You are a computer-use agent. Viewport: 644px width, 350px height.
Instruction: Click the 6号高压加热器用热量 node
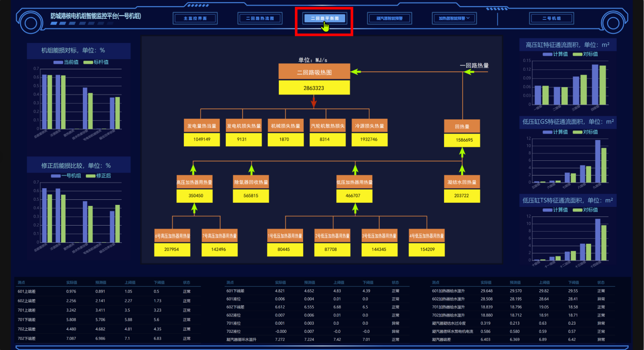[x=172, y=236]
